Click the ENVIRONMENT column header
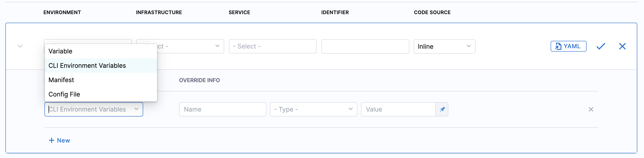This screenshot has width=644, height=158. pos(62,13)
